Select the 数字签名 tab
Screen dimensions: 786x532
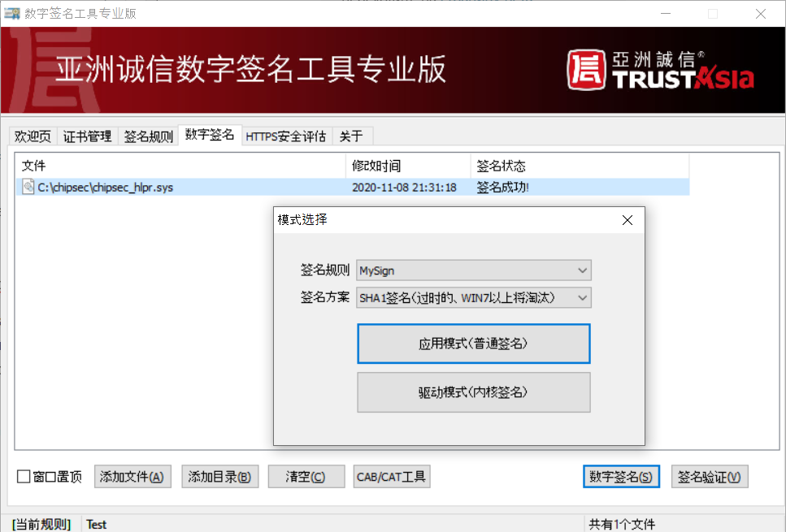pos(210,134)
